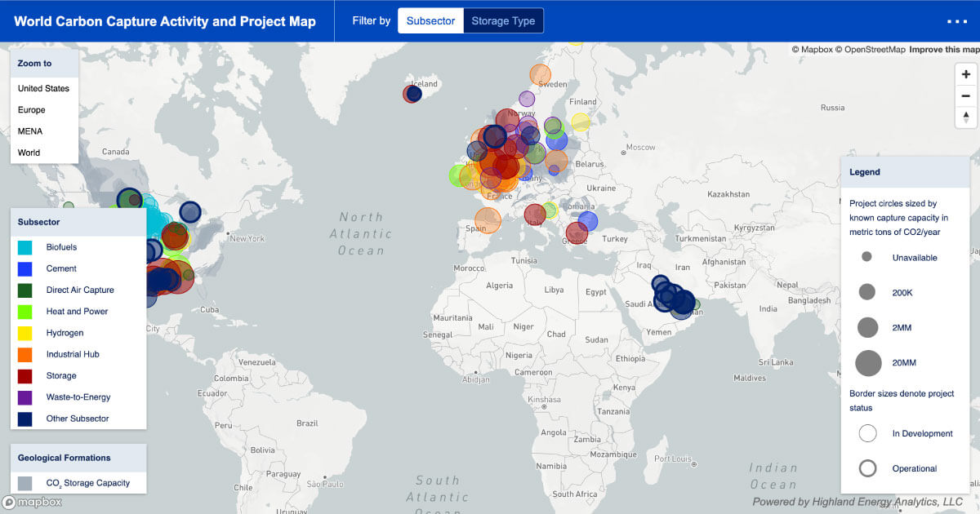Zoom in using the plus icon

pos(965,73)
